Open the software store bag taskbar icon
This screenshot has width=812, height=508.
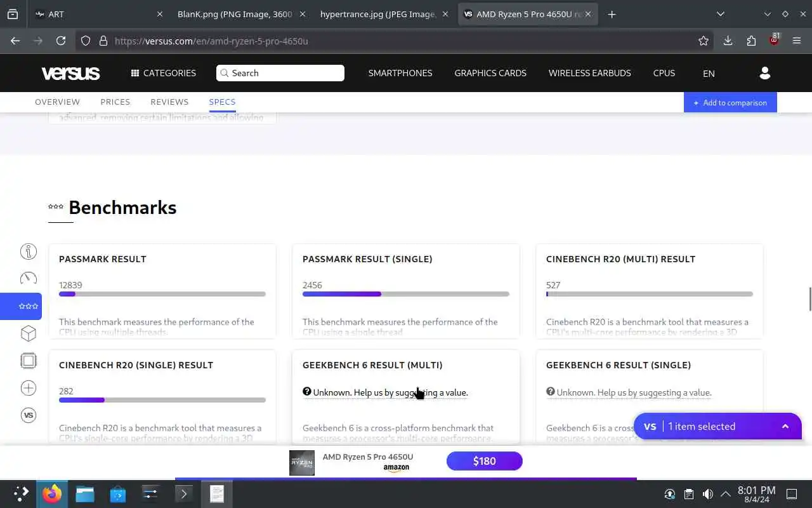click(x=118, y=493)
